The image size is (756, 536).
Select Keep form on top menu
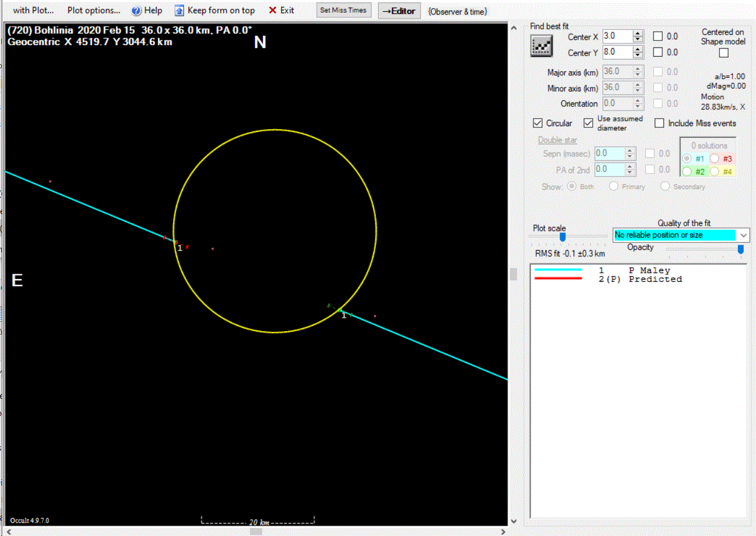pyautogui.click(x=221, y=10)
